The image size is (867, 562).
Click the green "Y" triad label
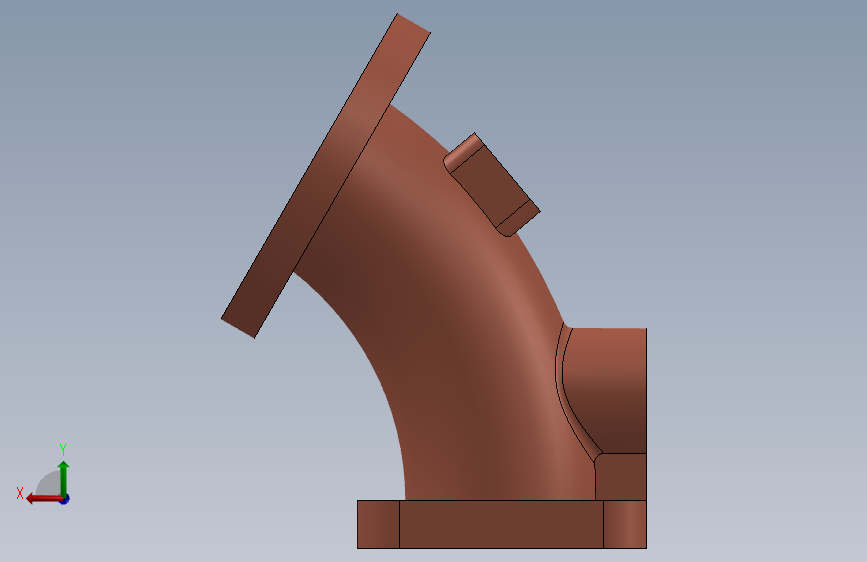point(63,449)
